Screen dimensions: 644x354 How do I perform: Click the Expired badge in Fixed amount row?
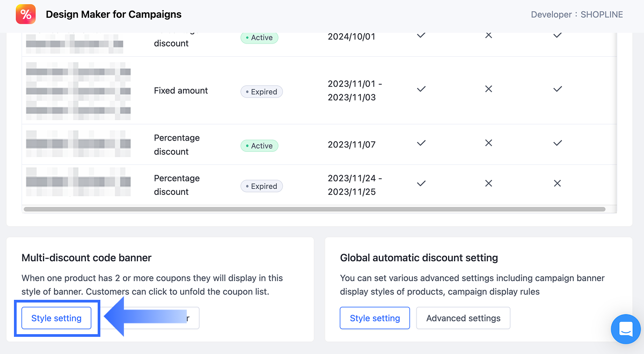pos(261,92)
